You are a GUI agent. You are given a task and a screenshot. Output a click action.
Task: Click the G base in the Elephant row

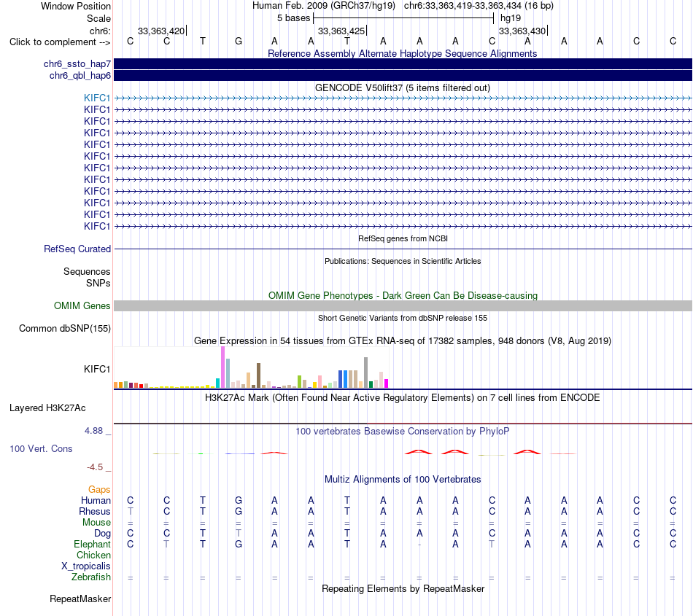point(239,544)
